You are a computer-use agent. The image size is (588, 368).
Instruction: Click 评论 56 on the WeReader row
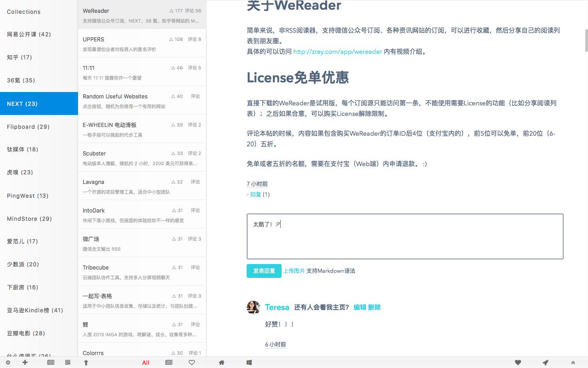click(x=193, y=11)
